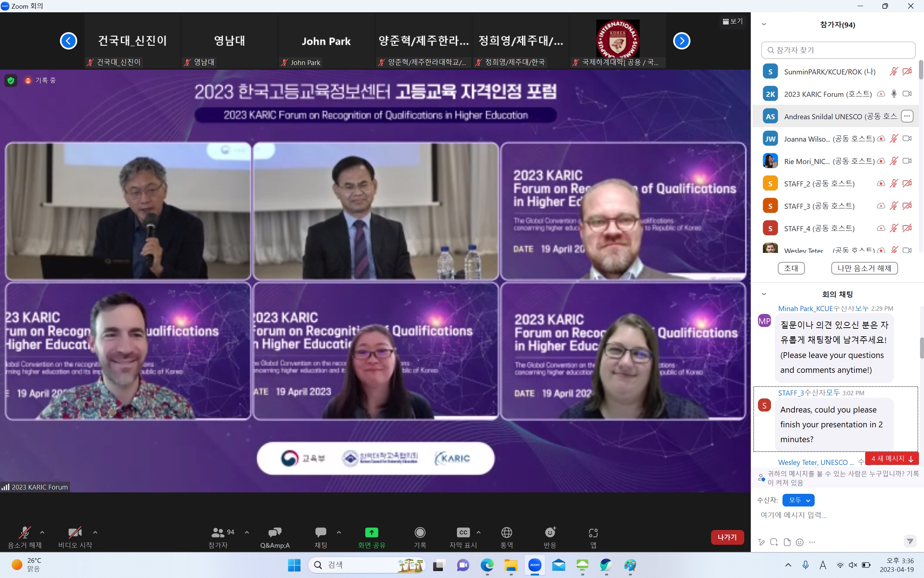Open 반응 reactions menu
The width and height of the screenshot is (924, 578).
550,537
